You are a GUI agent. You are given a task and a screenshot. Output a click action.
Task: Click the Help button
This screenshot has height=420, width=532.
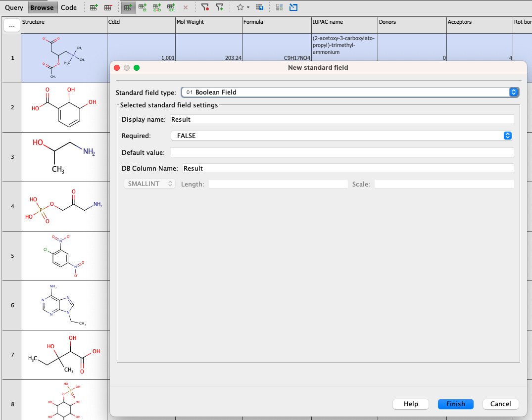coord(411,404)
